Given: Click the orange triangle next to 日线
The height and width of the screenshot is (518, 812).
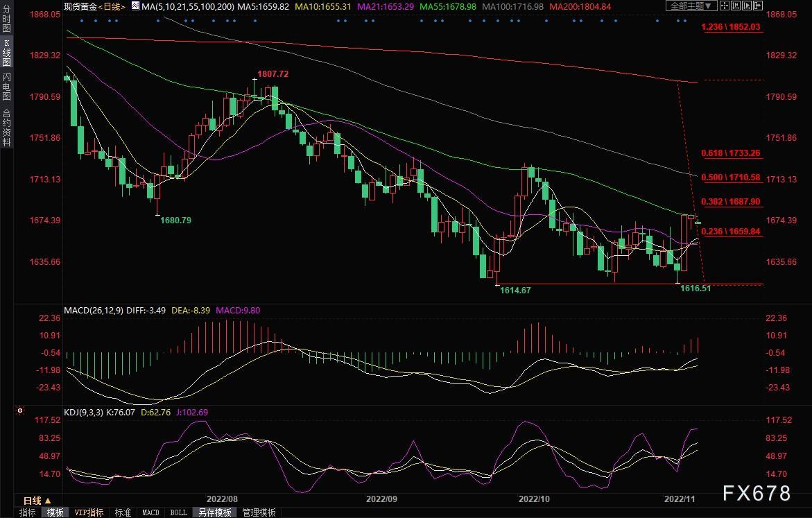Looking at the screenshot, I should point(48,501).
